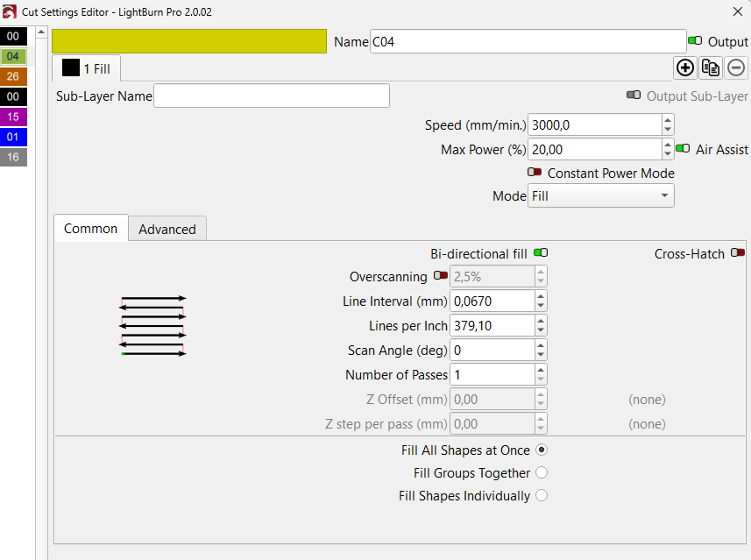
Task: Click the Lines per Inch field
Action: point(492,326)
